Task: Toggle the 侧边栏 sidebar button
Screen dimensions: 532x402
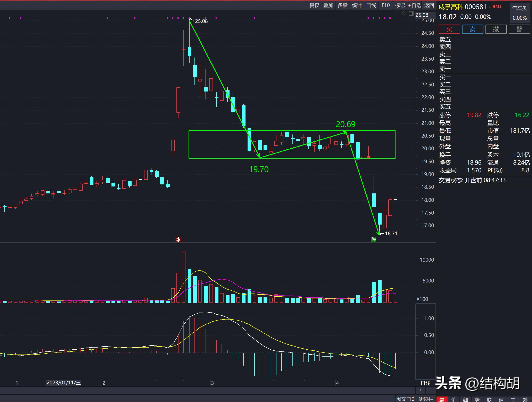Action: (426, 399)
